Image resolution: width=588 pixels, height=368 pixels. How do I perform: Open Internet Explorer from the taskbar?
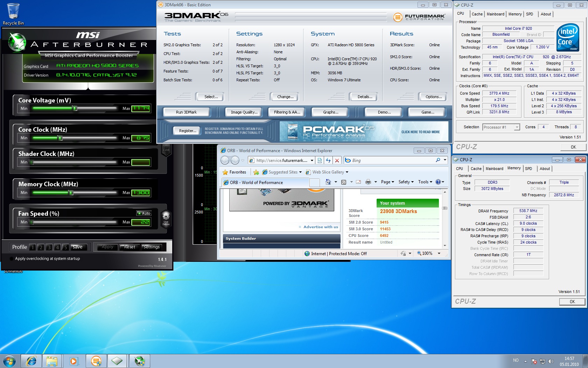click(x=31, y=361)
